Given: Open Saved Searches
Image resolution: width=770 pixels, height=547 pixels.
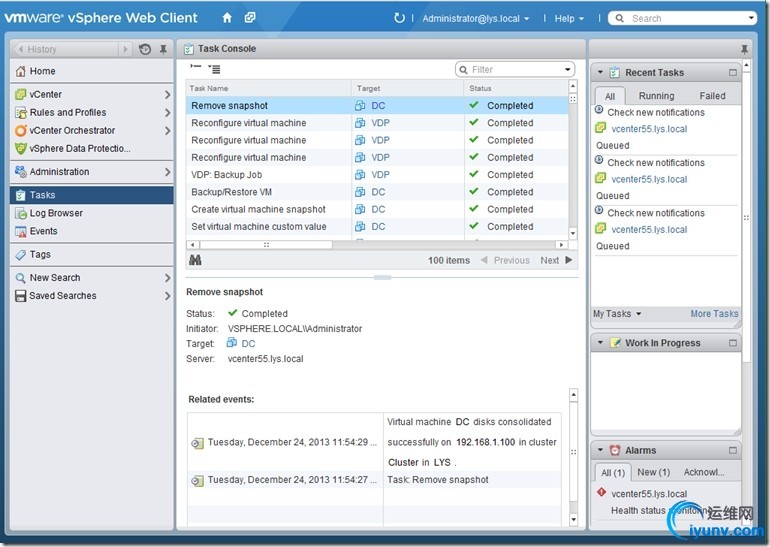Looking at the screenshot, I should [91, 296].
